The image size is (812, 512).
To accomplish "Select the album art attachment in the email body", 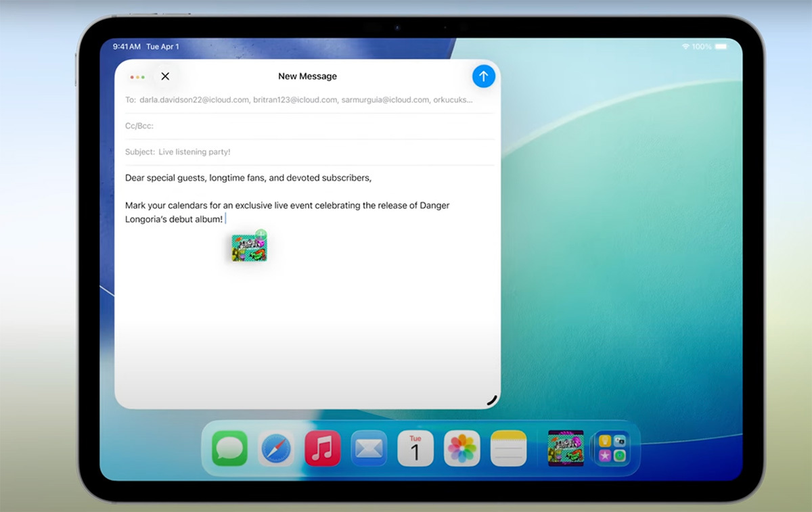I will 248,247.
